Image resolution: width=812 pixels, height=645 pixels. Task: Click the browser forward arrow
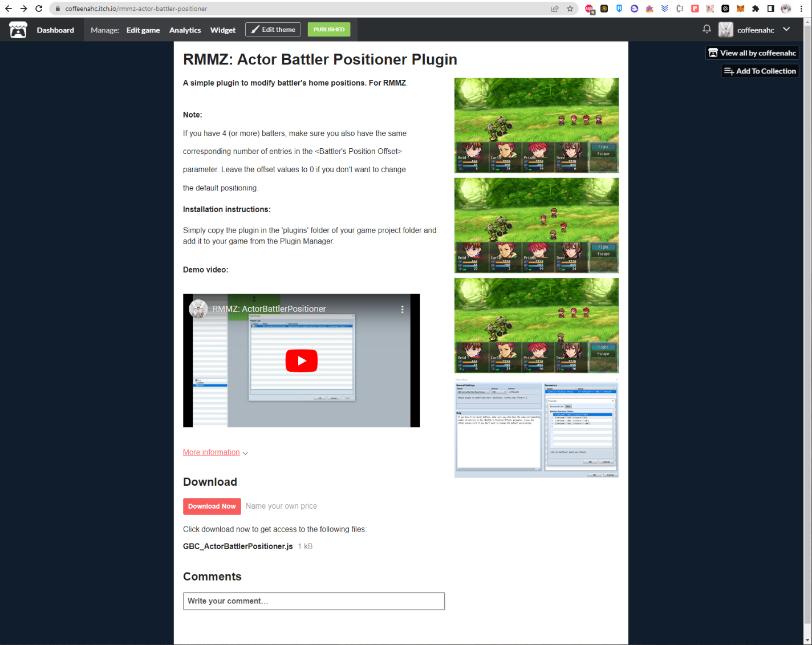(23, 9)
